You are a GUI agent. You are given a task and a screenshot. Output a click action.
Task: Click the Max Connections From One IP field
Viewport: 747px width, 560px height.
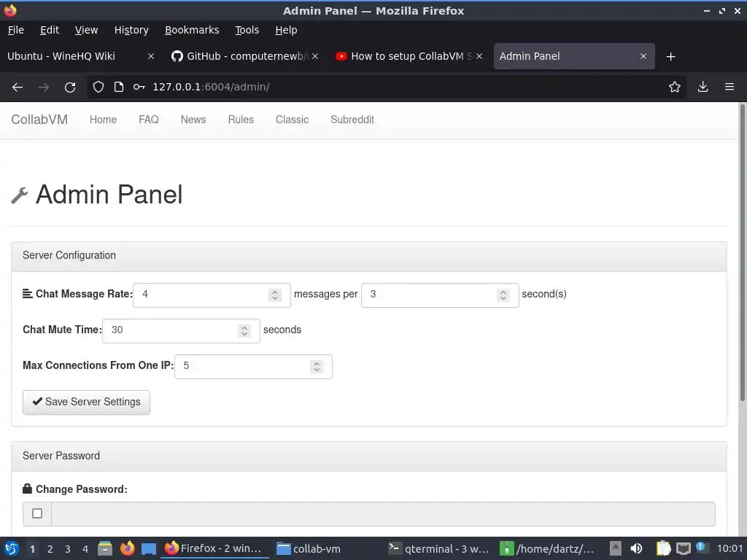[253, 366]
